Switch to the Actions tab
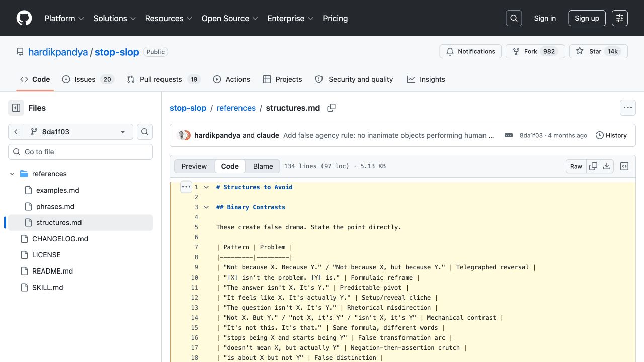The width and height of the screenshot is (644, 362). click(x=231, y=79)
